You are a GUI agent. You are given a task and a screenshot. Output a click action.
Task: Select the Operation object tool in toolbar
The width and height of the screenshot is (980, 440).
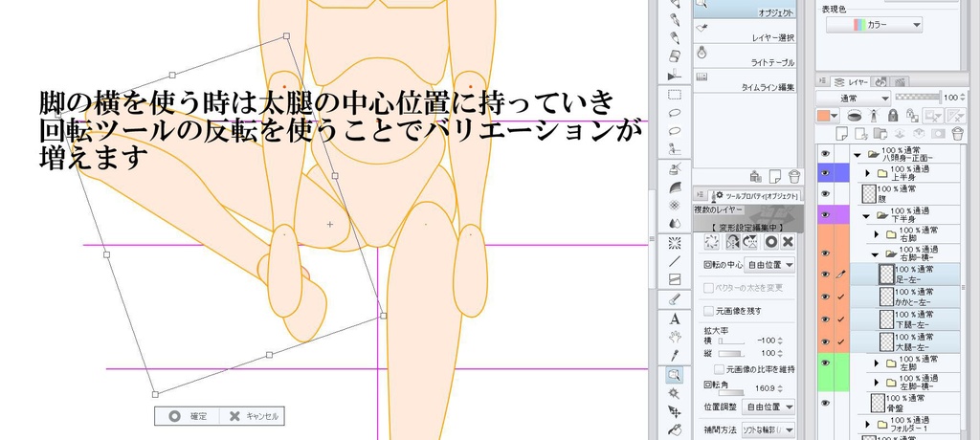coord(675,374)
